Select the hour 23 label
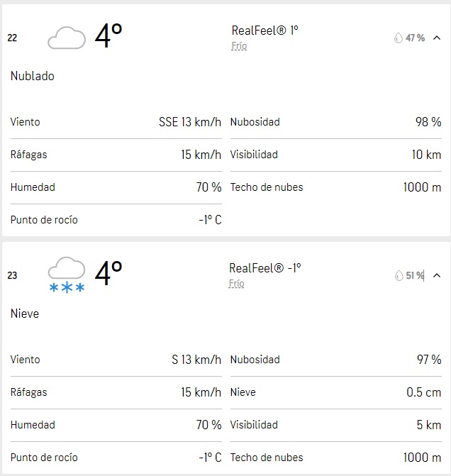451x476 pixels. pos(12,275)
